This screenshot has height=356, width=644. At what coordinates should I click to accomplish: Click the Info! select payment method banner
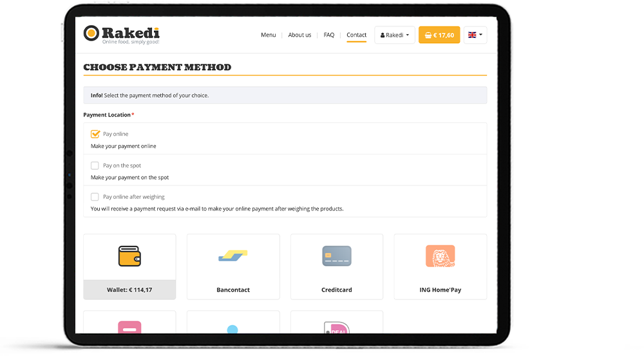click(x=285, y=95)
